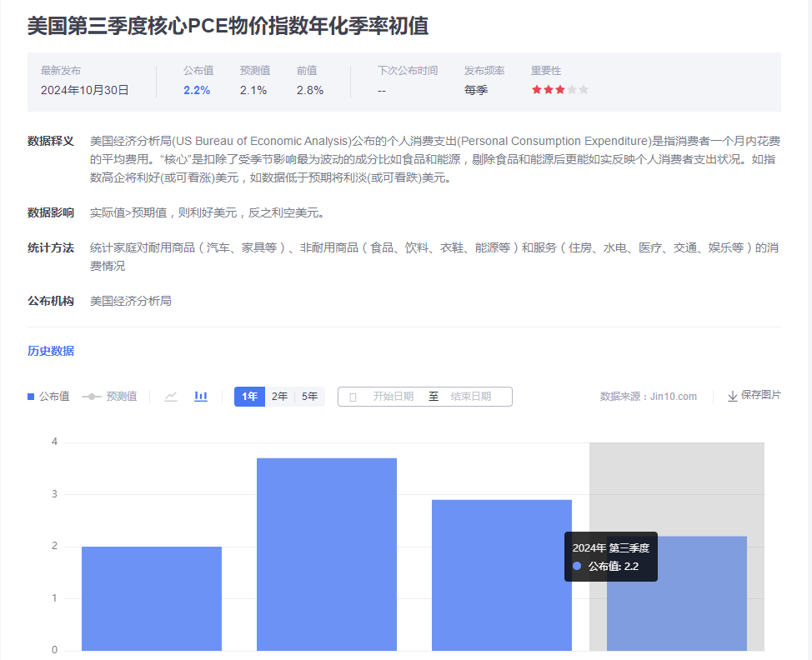Select the 2年 time range
This screenshot has height=660, width=812.
(279, 397)
